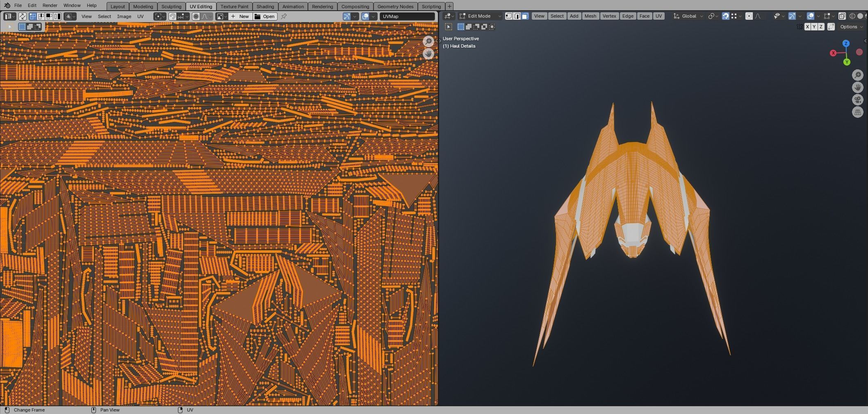Open the Image menu in the UV editor
868x414 pixels.
pyautogui.click(x=124, y=16)
